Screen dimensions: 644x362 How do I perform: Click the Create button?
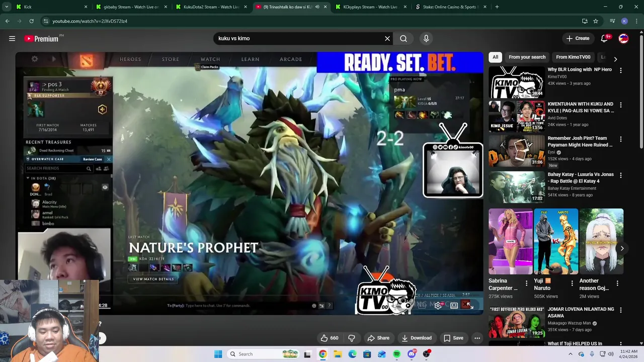click(577, 38)
